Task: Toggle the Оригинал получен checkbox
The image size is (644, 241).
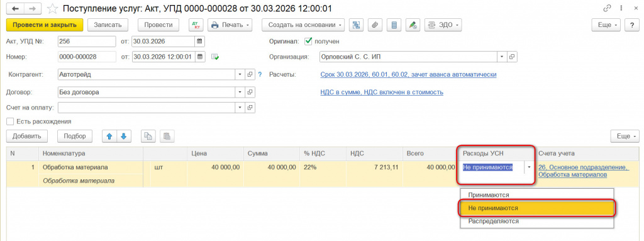Action: click(x=308, y=42)
